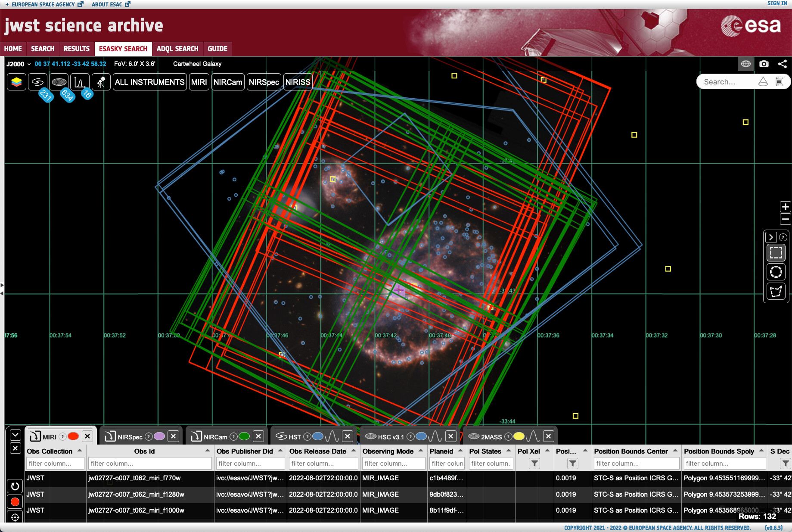
Task: Sort by Obs Id column arrow
Action: pos(207,451)
